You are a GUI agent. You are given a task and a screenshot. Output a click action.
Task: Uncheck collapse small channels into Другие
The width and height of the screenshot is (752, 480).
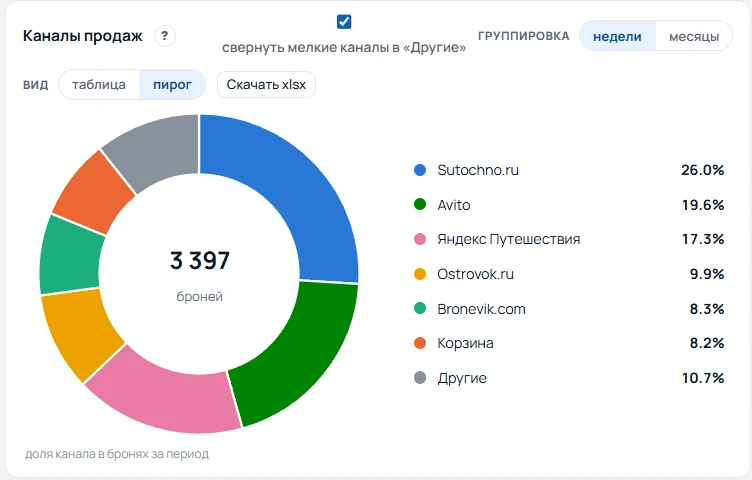344,22
